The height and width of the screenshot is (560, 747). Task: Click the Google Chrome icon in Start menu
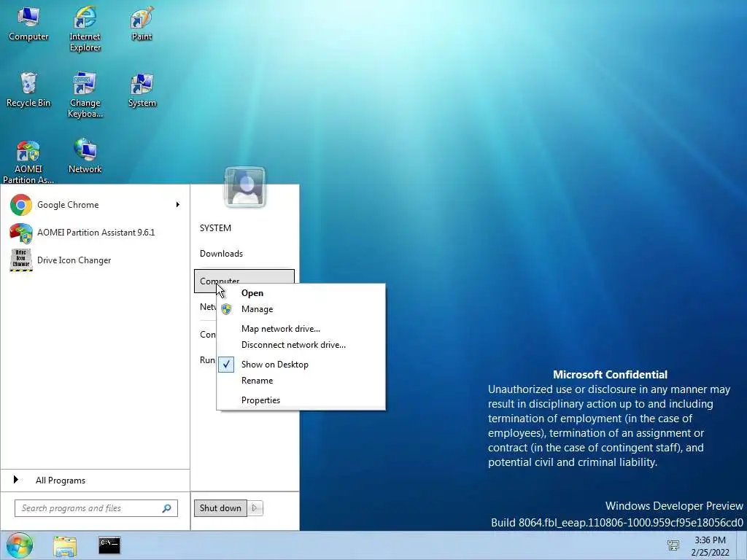(21, 205)
